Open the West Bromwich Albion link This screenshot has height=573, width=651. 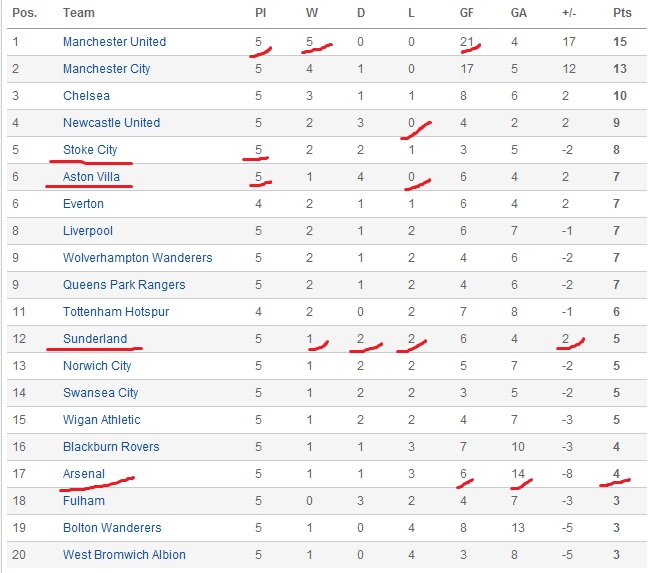click(x=124, y=555)
